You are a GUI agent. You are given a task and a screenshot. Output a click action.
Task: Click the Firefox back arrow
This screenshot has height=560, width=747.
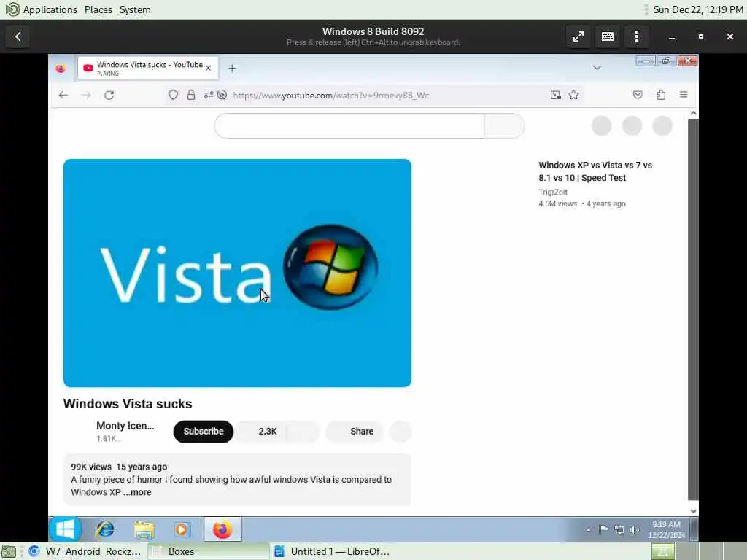pos(63,96)
